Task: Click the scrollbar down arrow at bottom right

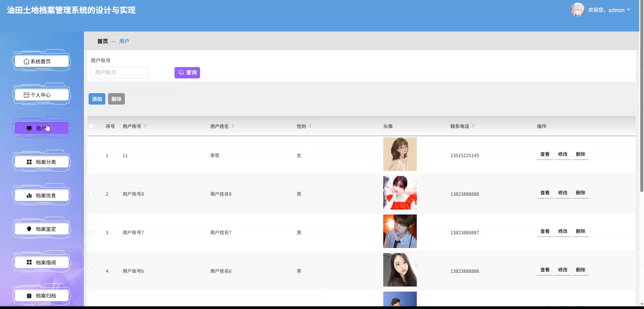Action: [642, 304]
